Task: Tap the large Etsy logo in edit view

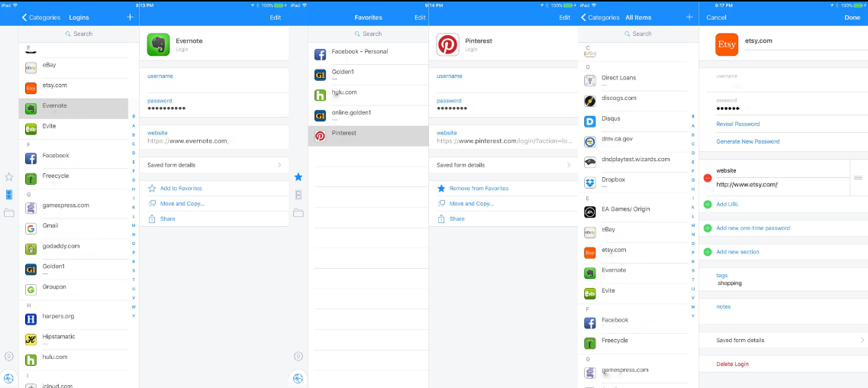Action: (x=727, y=44)
